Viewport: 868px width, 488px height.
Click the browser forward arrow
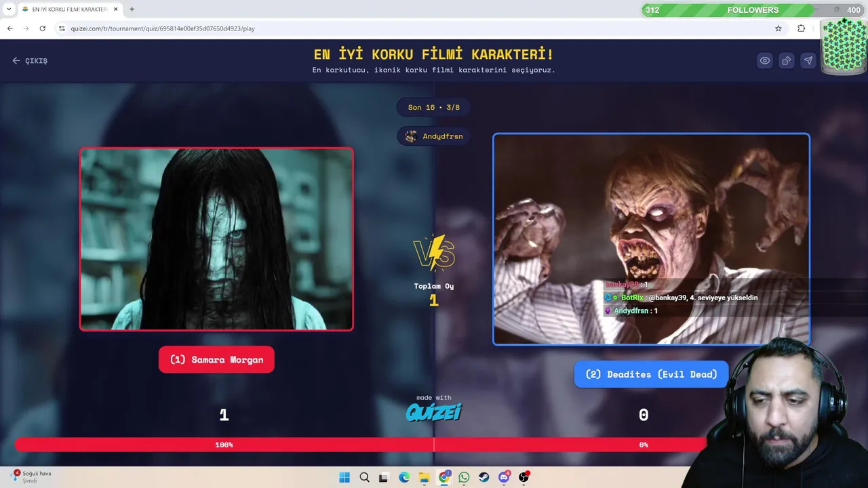pos(26,28)
